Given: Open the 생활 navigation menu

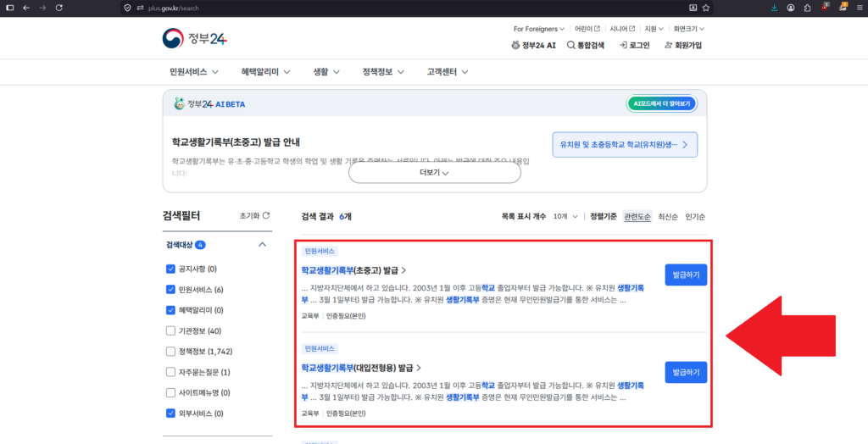Looking at the screenshot, I should (326, 72).
